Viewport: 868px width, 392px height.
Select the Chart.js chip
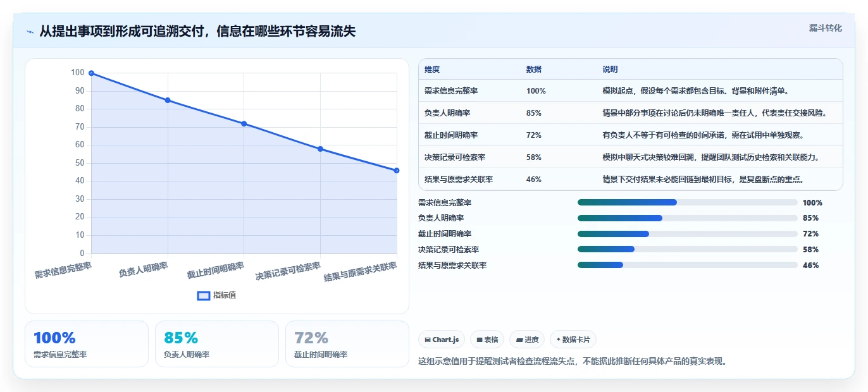(x=442, y=340)
